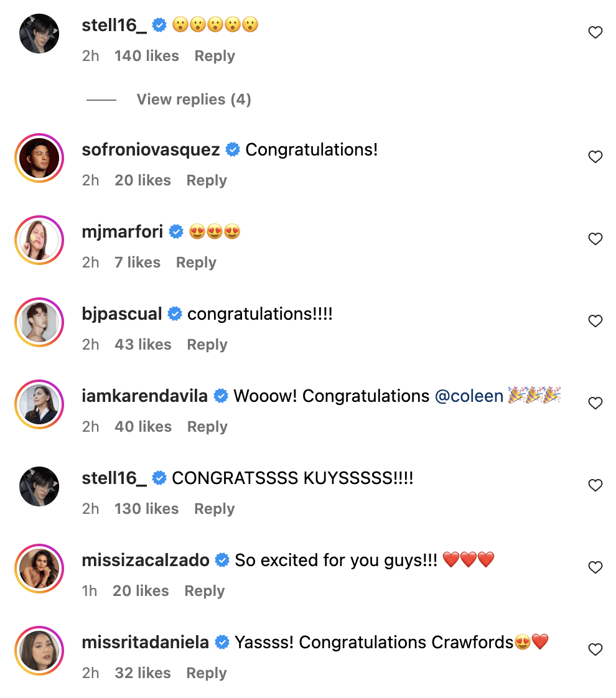This screenshot has height=698, width=616.
Task: Open the iamkarendavila username link
Action: pos(144,396)
